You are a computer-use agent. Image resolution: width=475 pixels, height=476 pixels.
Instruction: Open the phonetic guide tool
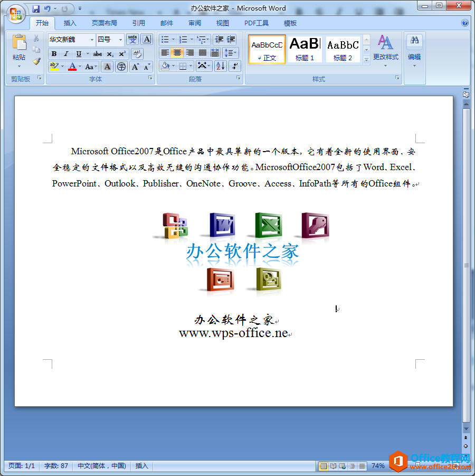[132, 39]
